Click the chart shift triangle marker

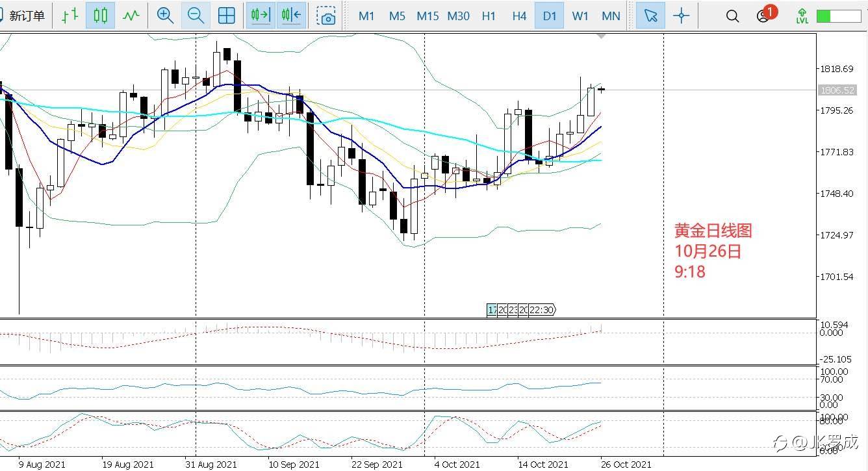point(602,36)
